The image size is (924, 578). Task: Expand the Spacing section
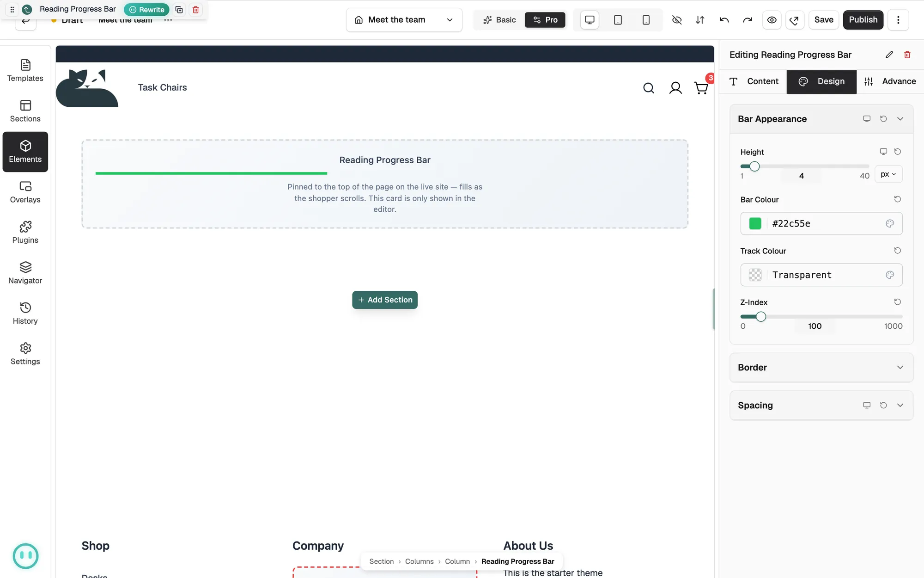coord(900,406)
